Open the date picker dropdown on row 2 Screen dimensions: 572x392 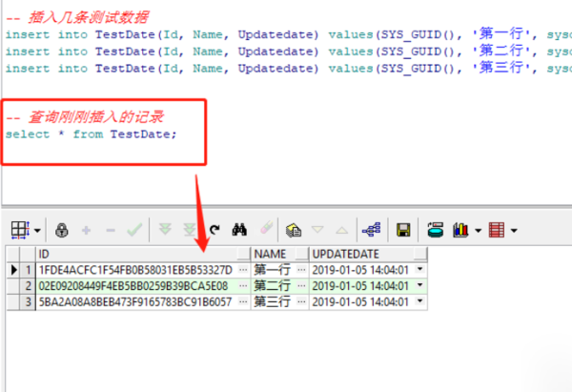(420, 285)
